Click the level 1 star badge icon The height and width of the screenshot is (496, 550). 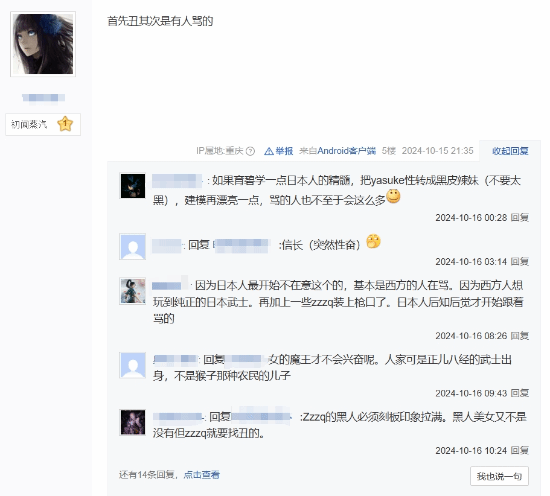pos(65,124)
